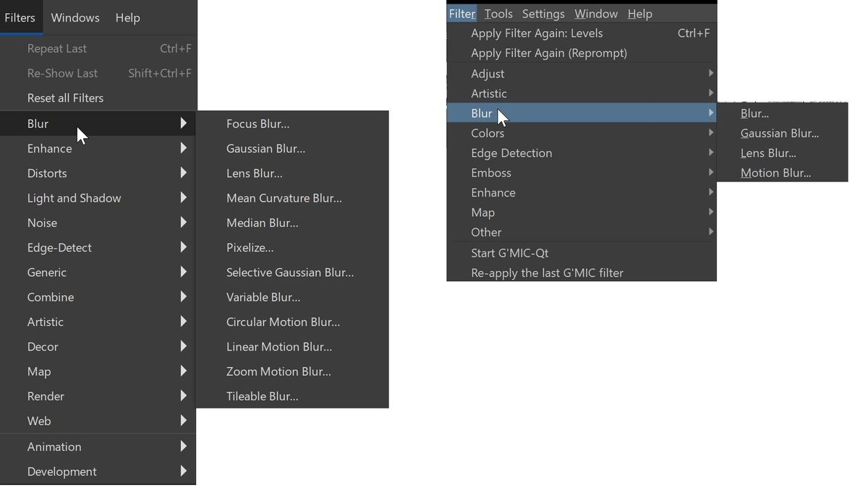The width and height of the screenshot is (868, 493).
Task: Expand the Enhance submenu in the Filters menu
Action: [50, 148]
